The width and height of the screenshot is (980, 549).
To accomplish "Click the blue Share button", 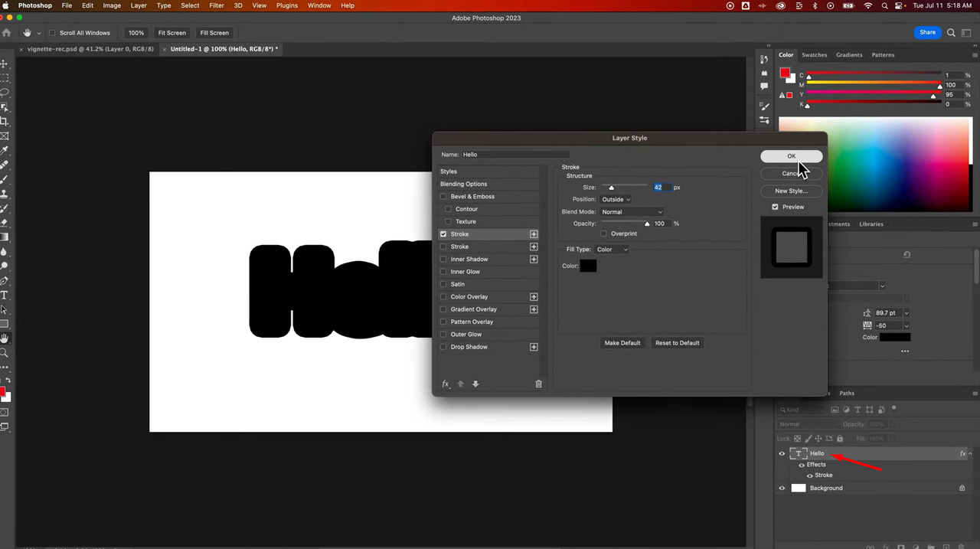I will click(x=927, y=33).
